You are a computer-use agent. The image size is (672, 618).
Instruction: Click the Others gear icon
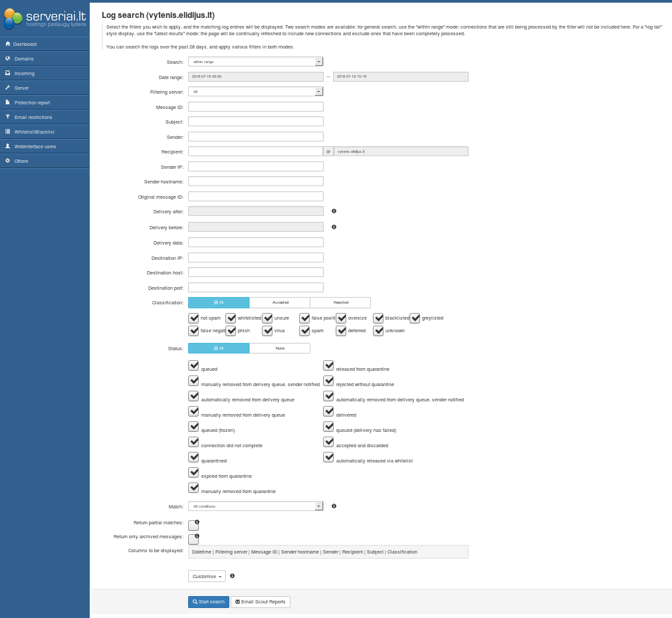[8, 161]
